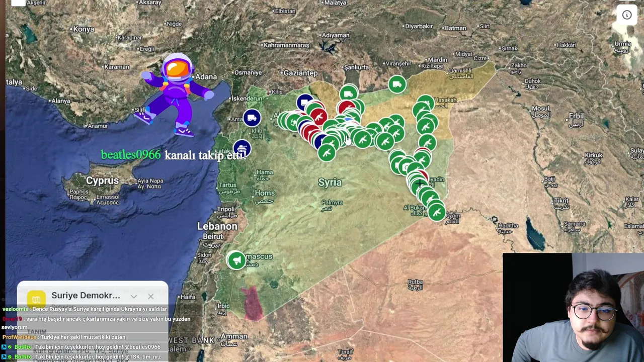Click the blue tank marker near Latakia

(242, 149)
